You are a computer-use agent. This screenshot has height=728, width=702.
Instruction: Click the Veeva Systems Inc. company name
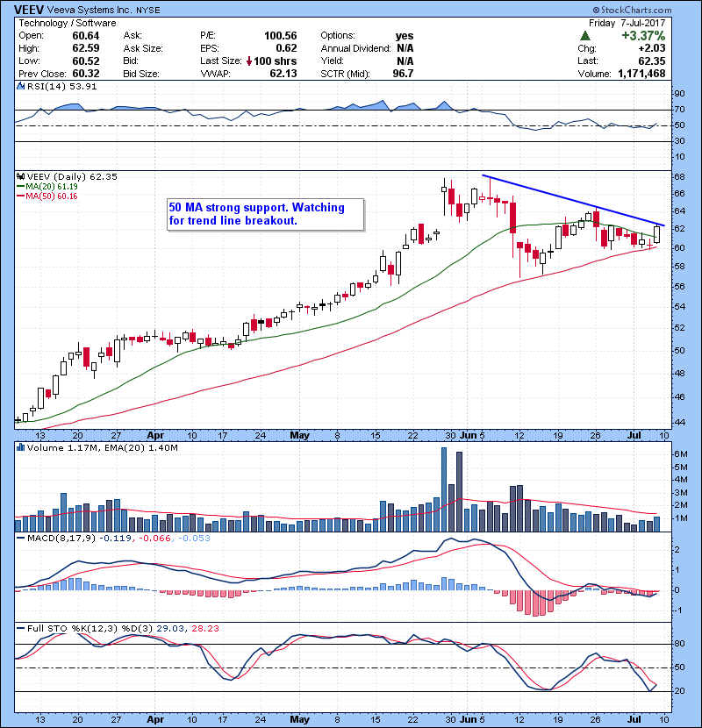pyautogui.click(x=90, y=11)
